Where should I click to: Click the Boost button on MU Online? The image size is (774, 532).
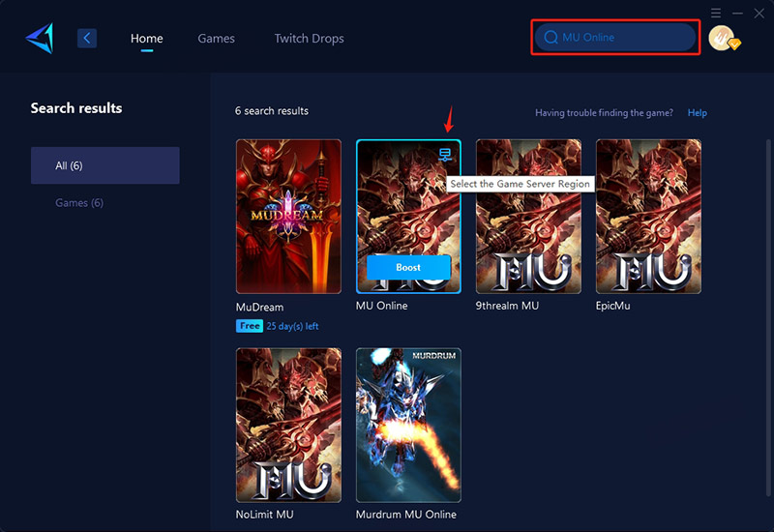408,268
